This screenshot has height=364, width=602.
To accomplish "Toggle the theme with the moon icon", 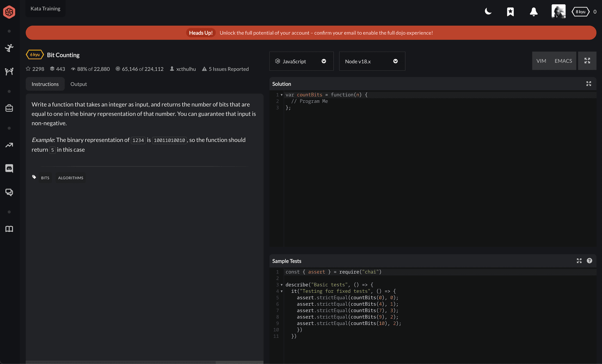I will coord(488,11).
